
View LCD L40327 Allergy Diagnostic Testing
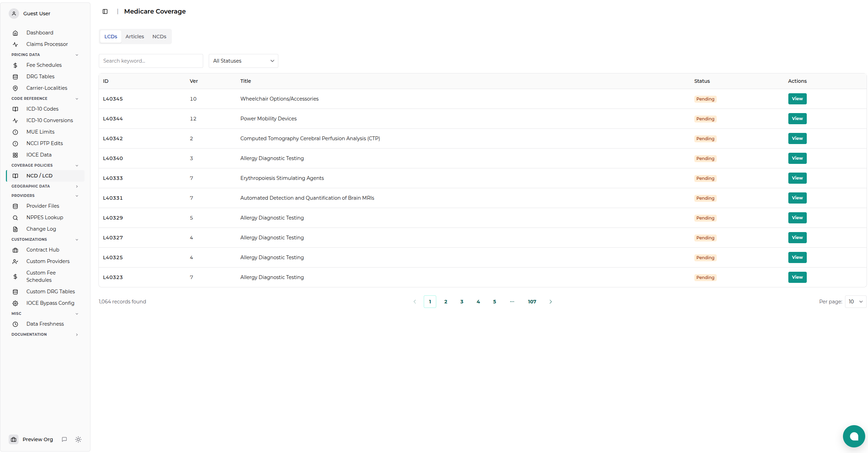[x=797, y=238]
